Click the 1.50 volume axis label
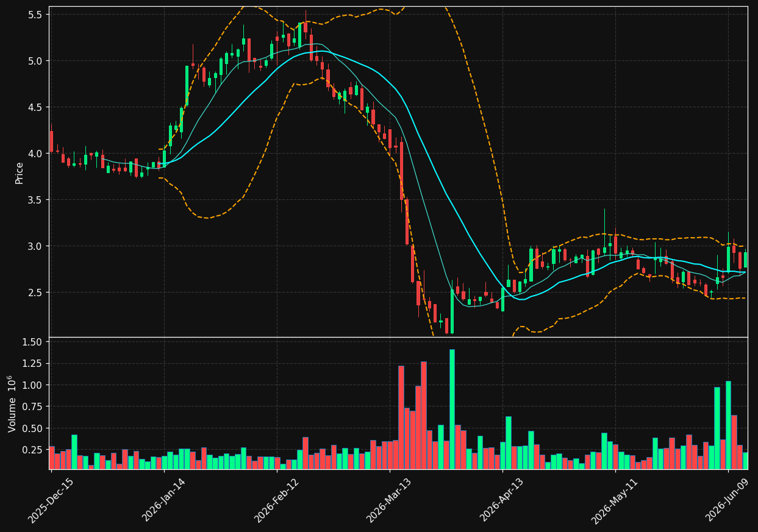Image resolution: width=758 pixels, height=532 pixels. [33, 342]
